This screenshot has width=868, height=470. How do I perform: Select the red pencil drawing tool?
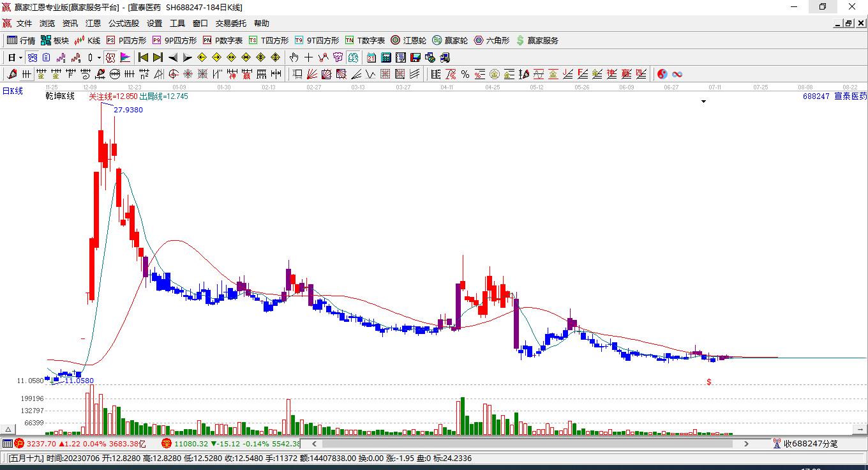click(x=12, y=74)
